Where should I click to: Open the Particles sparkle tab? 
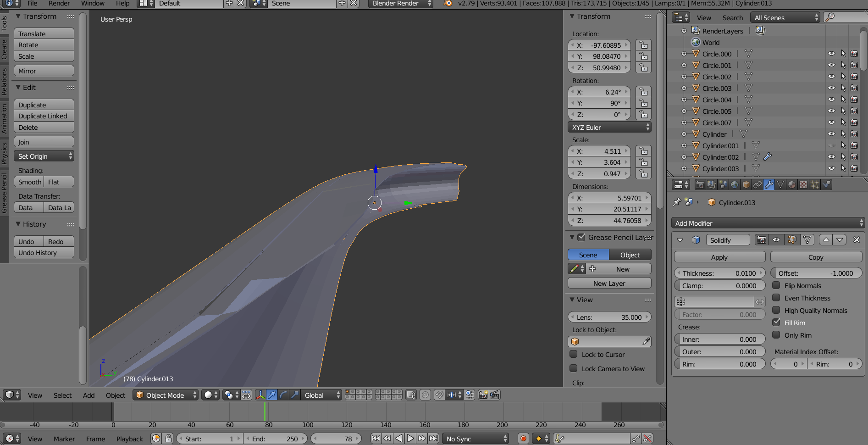[815, 184]
